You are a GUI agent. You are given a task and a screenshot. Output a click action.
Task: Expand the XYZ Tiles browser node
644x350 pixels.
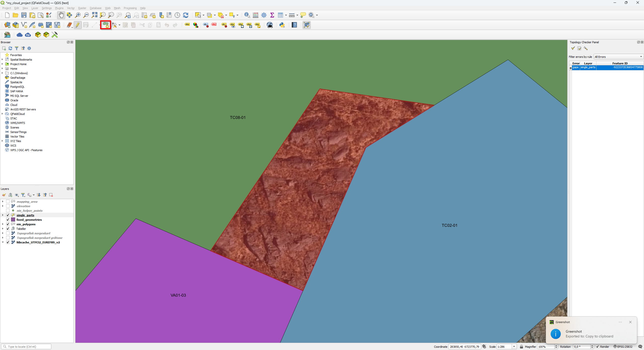2,141
